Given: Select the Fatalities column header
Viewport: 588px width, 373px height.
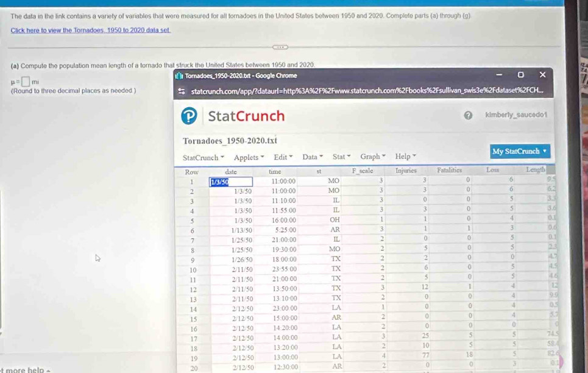Looking at the screenshot, I should (449, 170).
